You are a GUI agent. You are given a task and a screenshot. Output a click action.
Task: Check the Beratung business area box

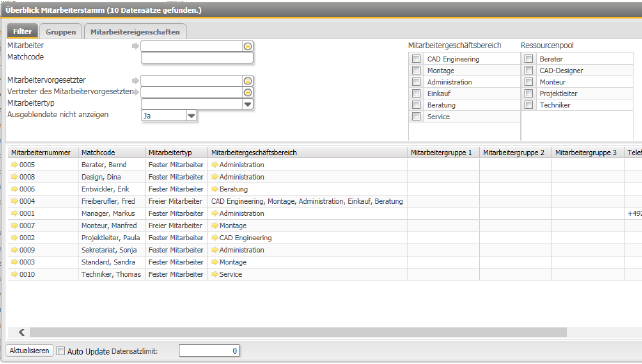click(416, 105)
